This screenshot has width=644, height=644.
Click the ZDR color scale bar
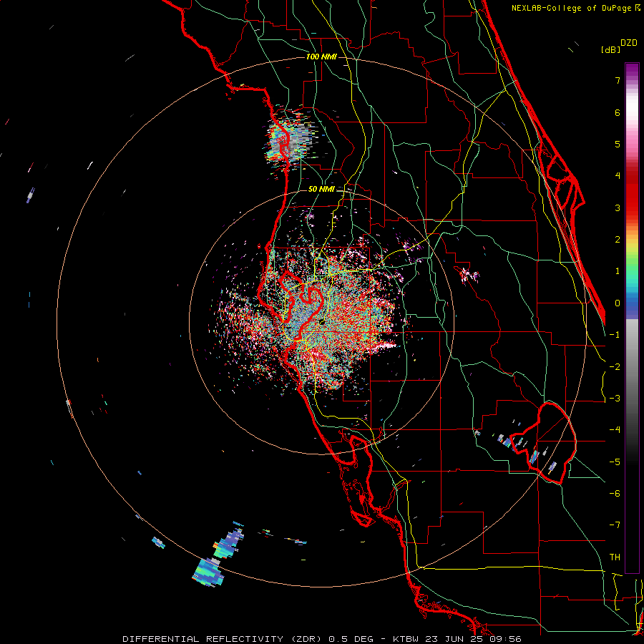click(632, 318)
